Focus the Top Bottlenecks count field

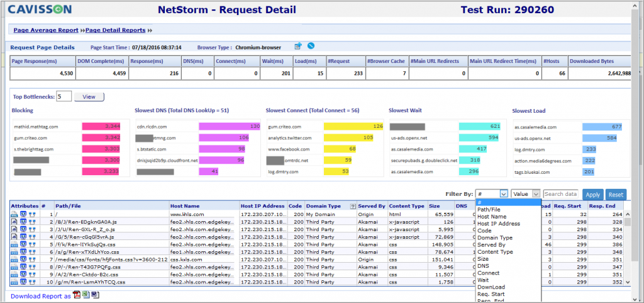pyautogui.click(x=64, y=96)
